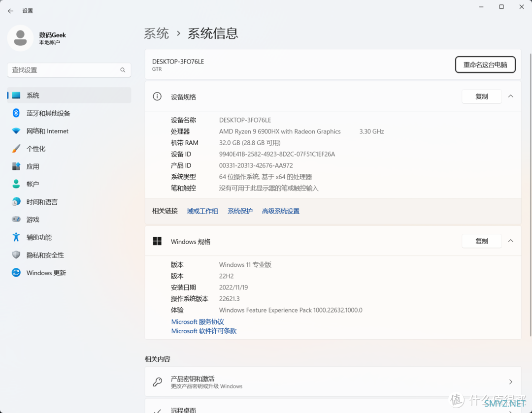The height and width of the screenshot is (413, 532).
Task: Click the Wi-Fi icon for 网络和 Internet
Action: (16, 131)
